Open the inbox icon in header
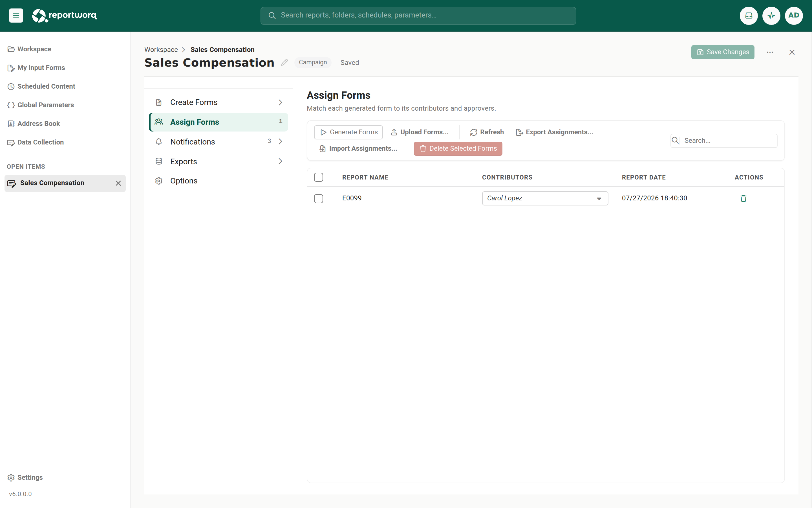Image resolution: width=812 pixels, height=508 pixels. click(749, 16)
